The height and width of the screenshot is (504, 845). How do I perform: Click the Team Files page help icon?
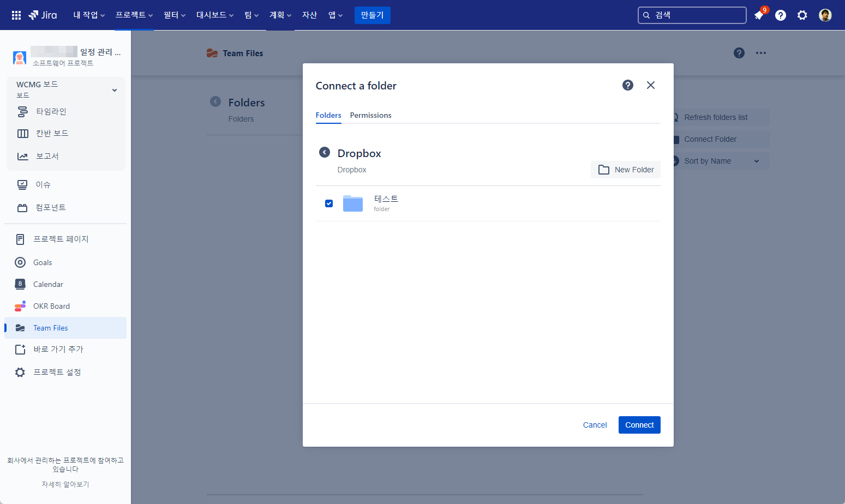[x=739, y=53]
